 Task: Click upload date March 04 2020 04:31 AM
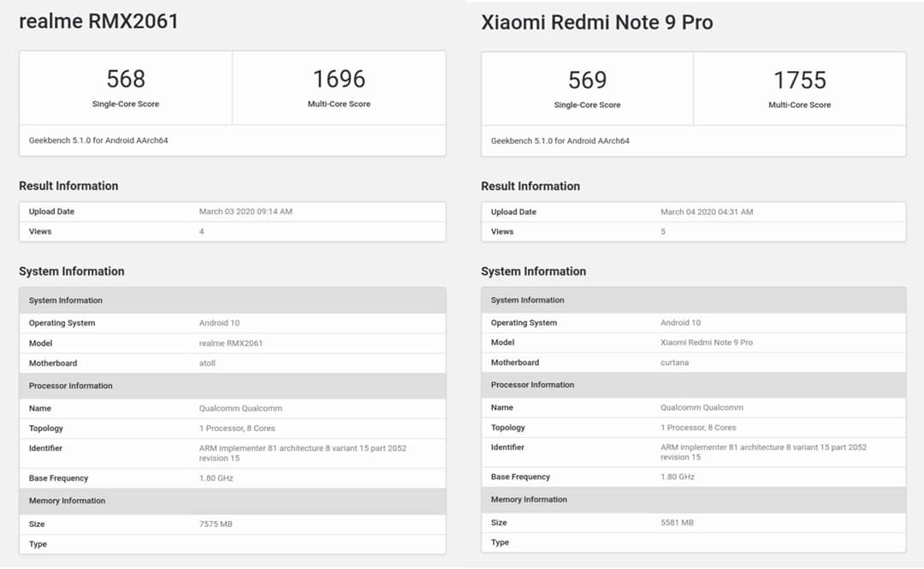707,211
